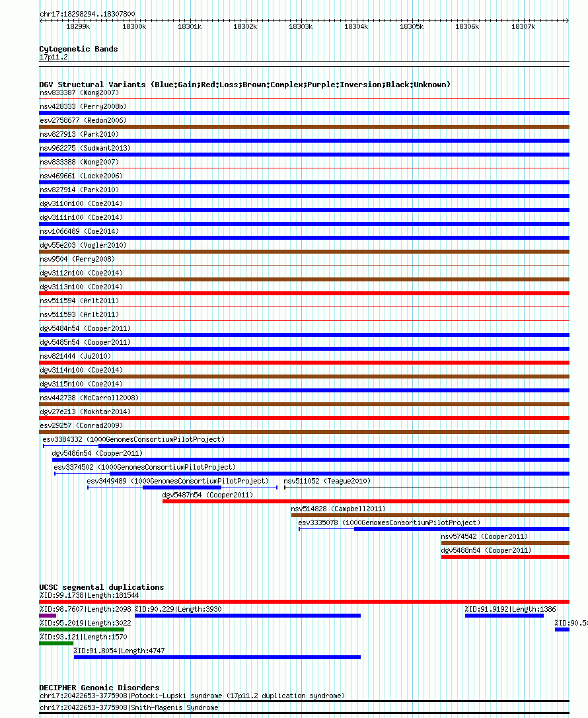Viewport: 588px width, 718px height.
Task: Click the chr17:18298294..18307800 region label
Action: (87, 14)
